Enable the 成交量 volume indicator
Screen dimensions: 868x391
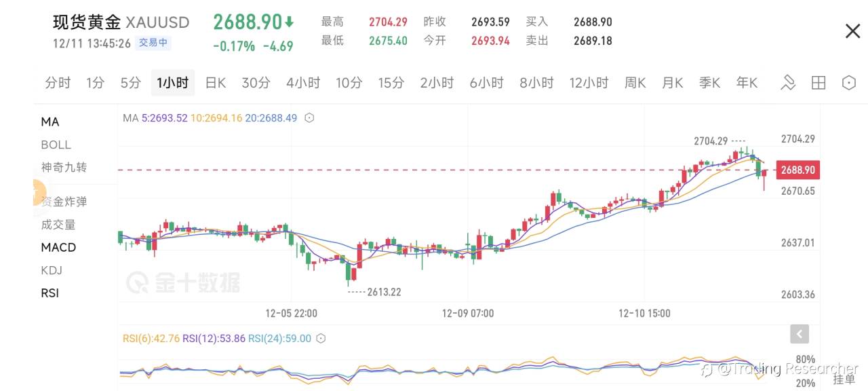(58, 225)
